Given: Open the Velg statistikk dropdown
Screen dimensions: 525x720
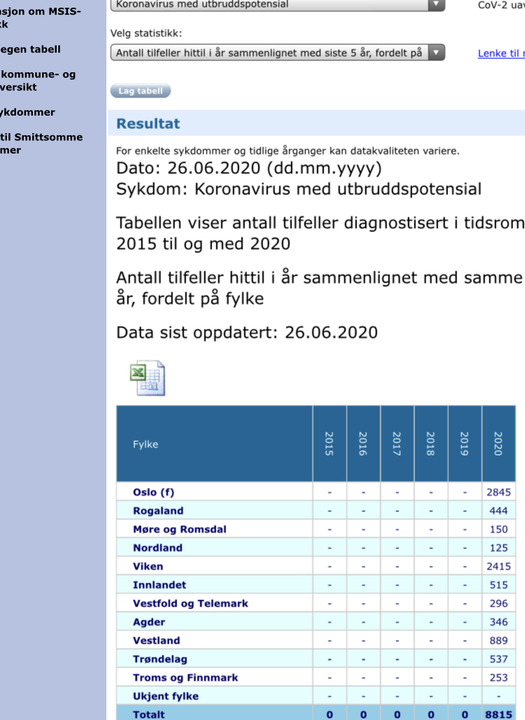Looking at the screenshot, I should [x=277, y=53].
